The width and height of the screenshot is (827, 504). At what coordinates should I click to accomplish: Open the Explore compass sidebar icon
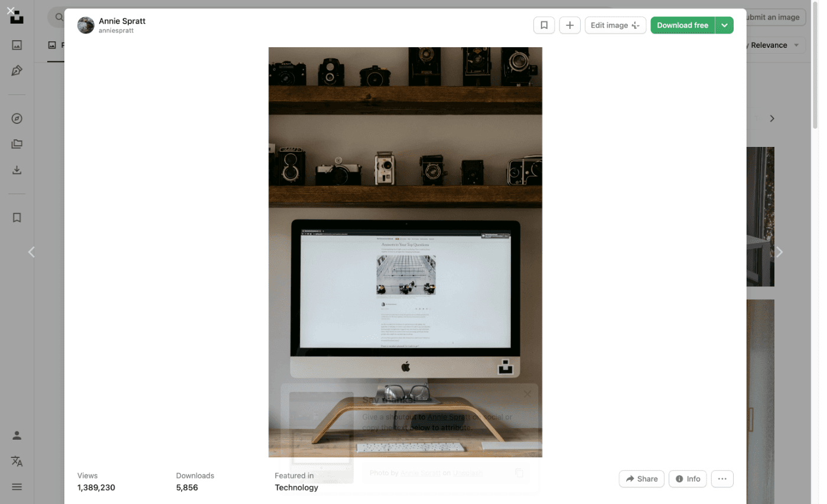coord(17,119)
